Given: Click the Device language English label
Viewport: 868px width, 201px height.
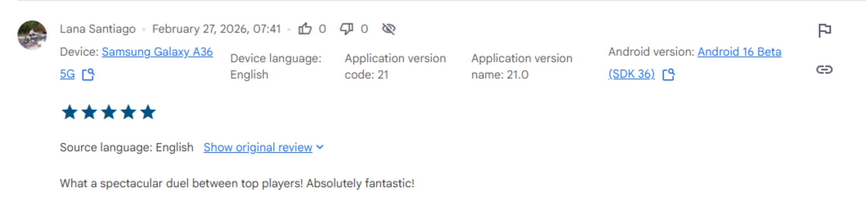Looking at the screenshot, I should coord(276,66).
